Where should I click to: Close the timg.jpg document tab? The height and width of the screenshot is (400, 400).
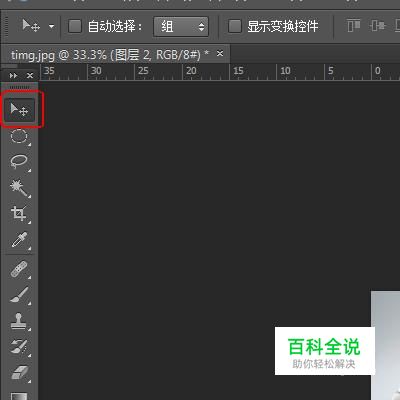pos(220,53)
